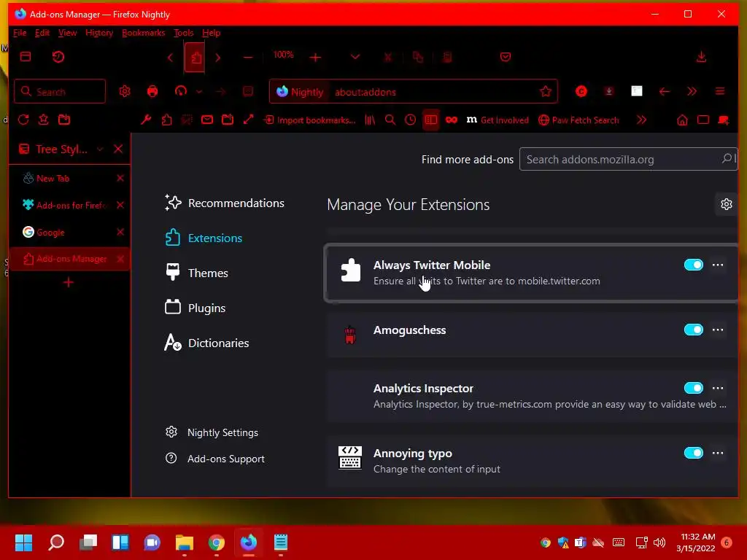
Task: Toggle the highlighted sidebar icon
Action: 430,120
